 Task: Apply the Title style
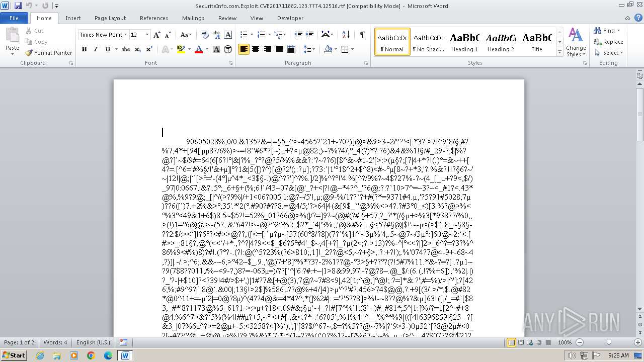pyautogui.click(x=537, y=42)
